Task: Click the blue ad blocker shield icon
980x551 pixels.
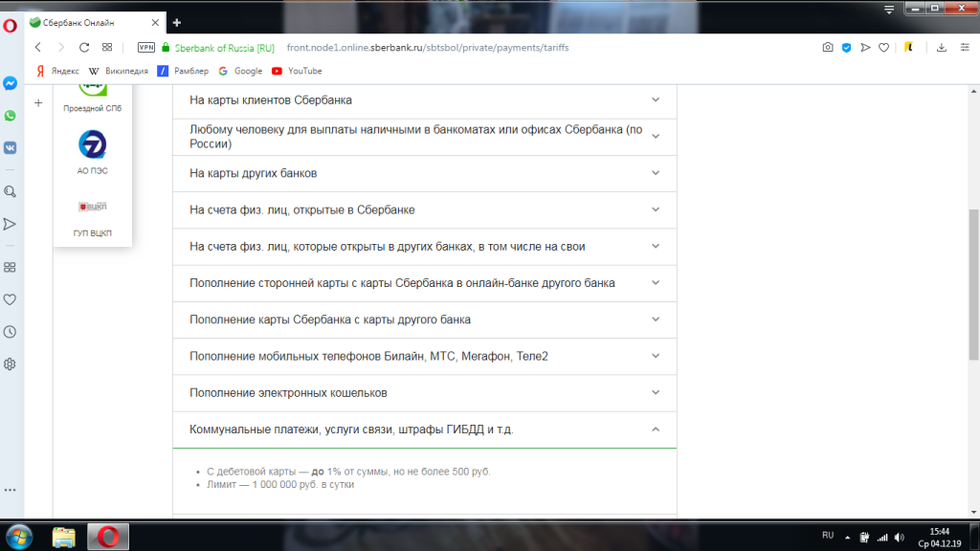Action: 846,47
